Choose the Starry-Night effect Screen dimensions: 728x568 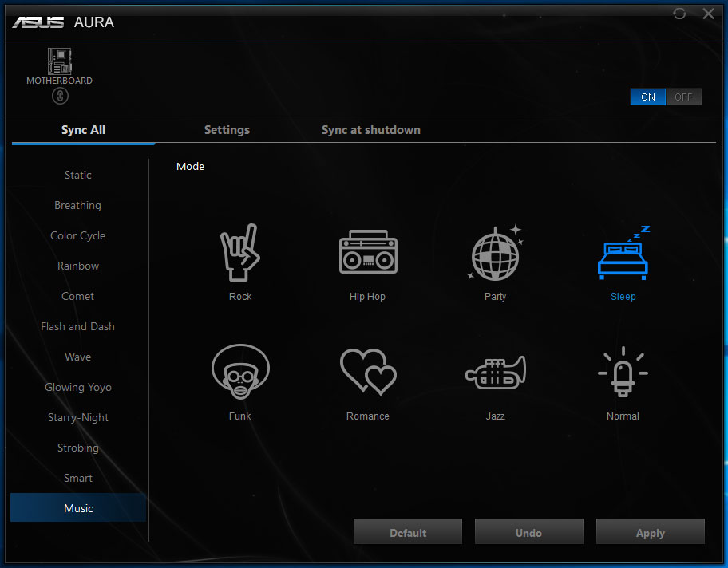tap(78, 418)
